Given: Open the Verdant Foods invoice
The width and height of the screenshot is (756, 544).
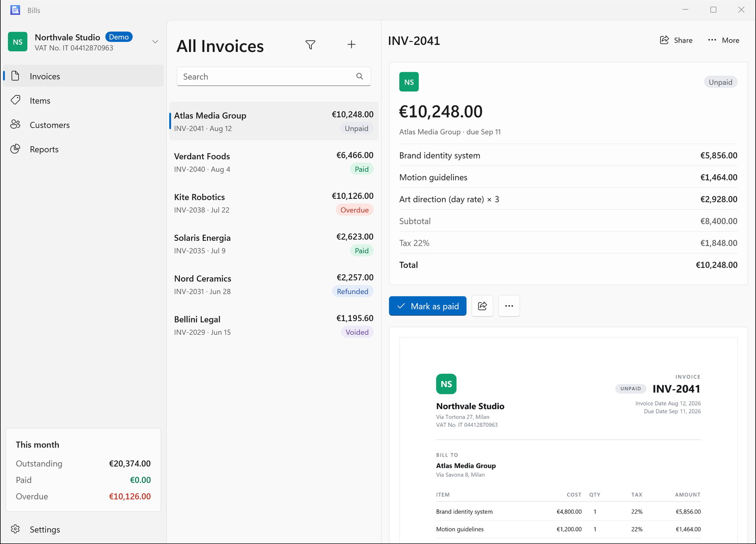Looking at the screenshot, I should (274, 162).
